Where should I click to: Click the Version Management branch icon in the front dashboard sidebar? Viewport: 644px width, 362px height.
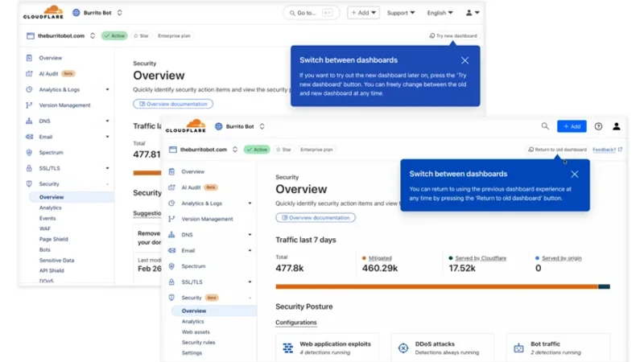point(171,219)
